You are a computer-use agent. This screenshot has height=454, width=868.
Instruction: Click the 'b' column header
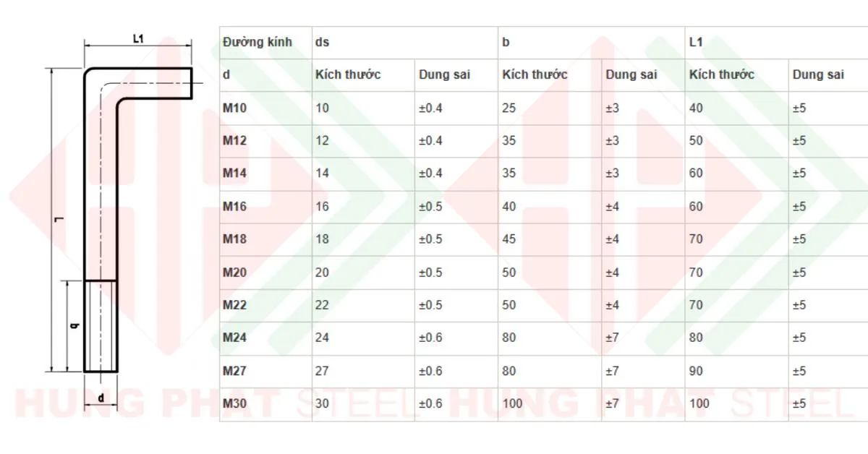[506, 42]
